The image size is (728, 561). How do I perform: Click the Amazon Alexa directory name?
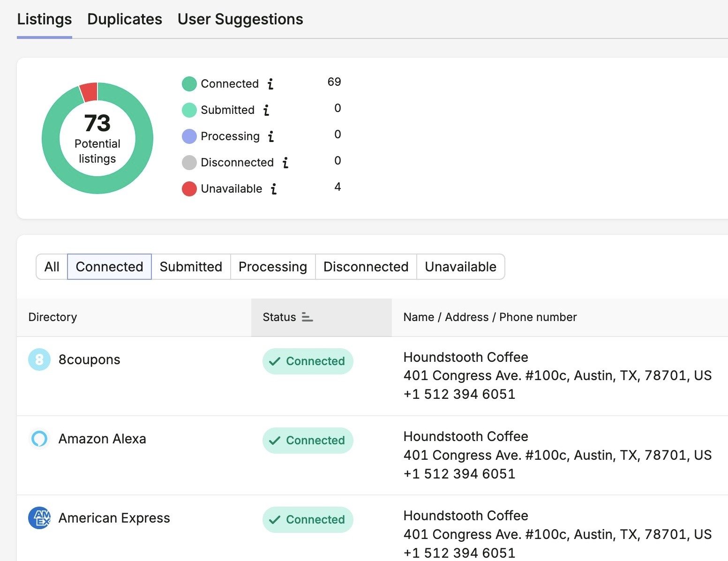(102, 439)
